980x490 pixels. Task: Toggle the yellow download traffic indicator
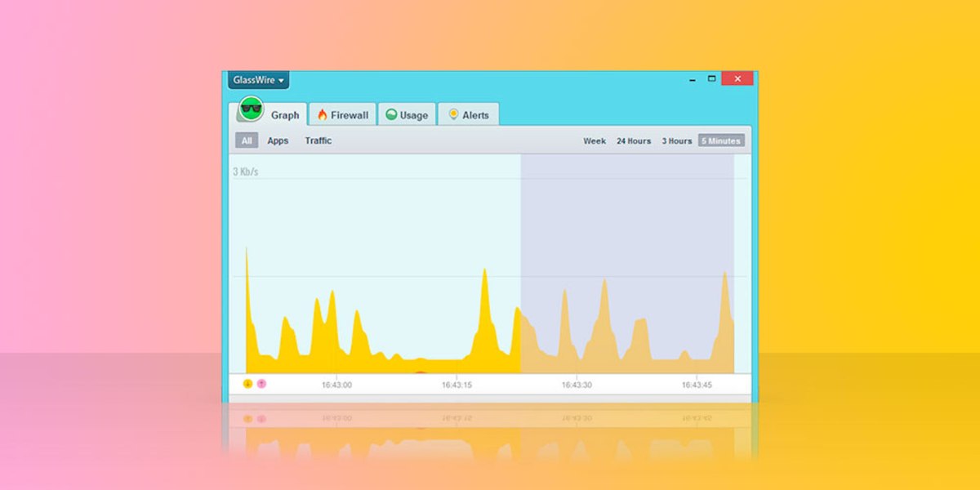point(248,384)
